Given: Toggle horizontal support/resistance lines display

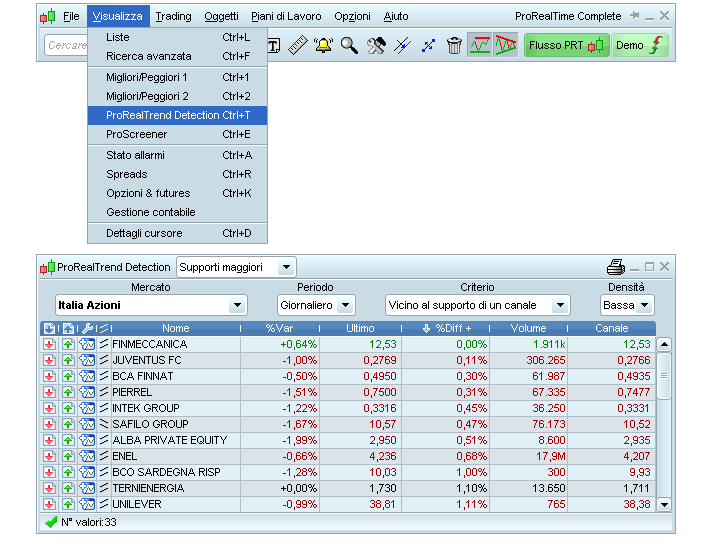Looking at the screenshot, I should (x=479, y=45).
